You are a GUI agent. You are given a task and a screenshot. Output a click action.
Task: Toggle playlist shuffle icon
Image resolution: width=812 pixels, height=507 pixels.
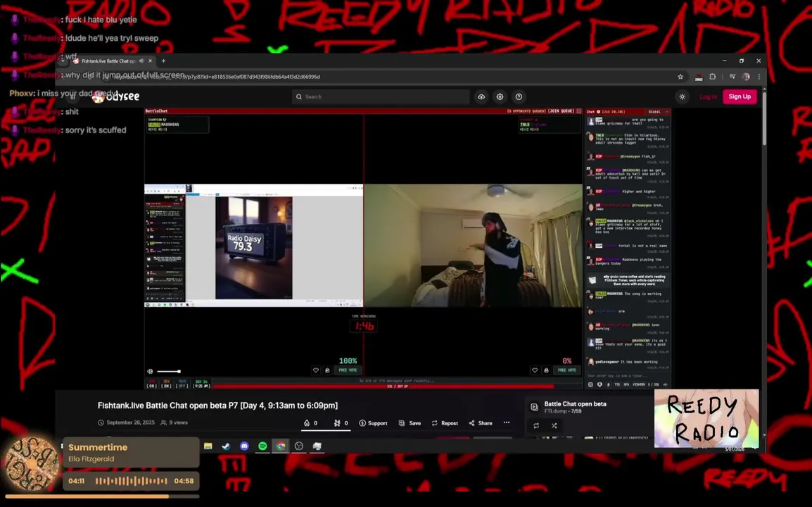point(554,425)
